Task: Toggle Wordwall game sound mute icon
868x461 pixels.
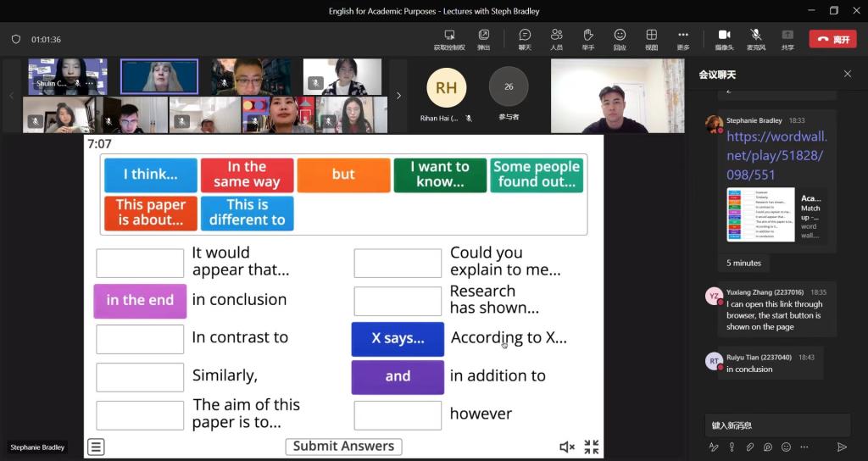Action: point(567,447)
